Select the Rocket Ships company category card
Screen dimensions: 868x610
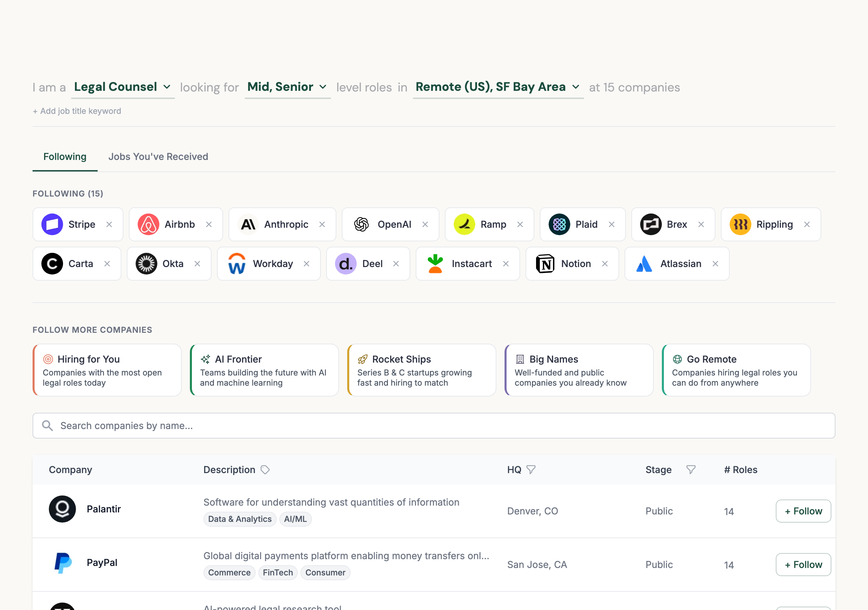tap(421, 370)
